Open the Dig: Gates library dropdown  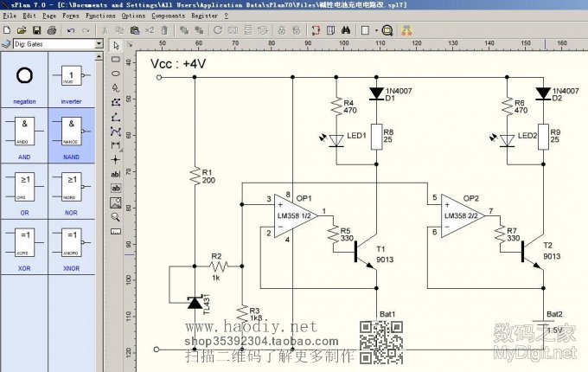click(x=97, y=43)
